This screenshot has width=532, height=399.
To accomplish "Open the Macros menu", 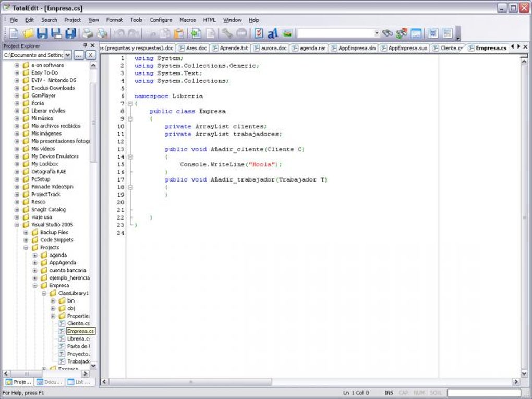I will (187, 20).
